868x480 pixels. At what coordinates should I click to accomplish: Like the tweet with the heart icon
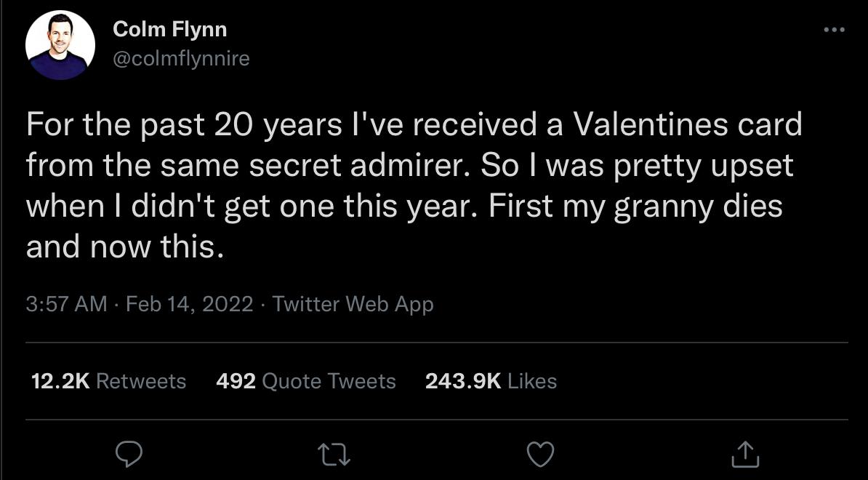540,455
